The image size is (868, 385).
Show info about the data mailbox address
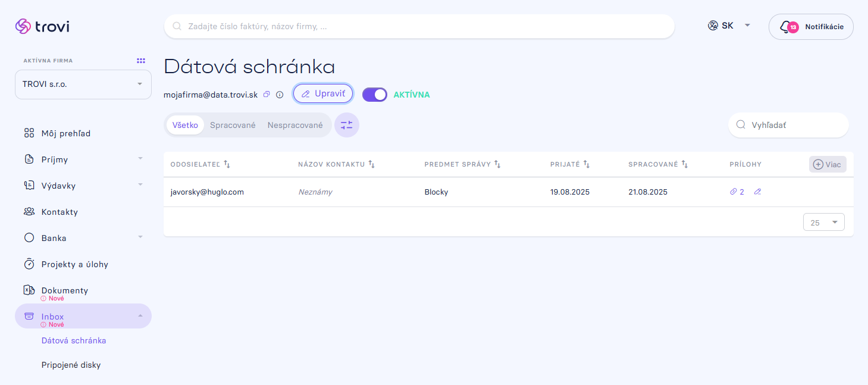point(280,94)
